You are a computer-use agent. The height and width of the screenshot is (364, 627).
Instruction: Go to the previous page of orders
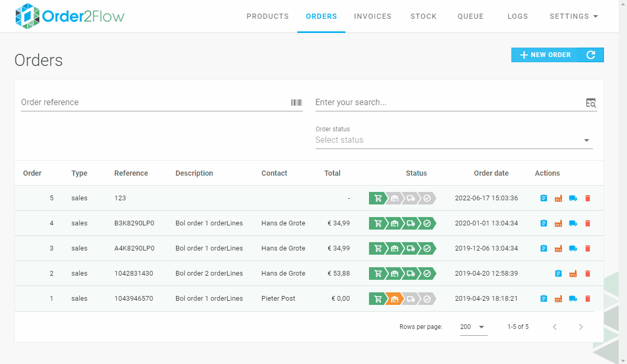tap(555, 327)
